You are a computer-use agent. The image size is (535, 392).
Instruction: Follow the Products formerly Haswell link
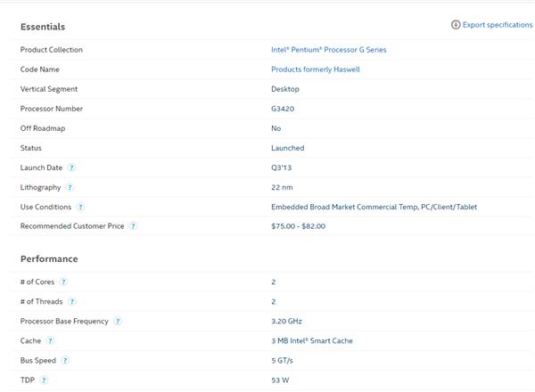click(315, 69)
